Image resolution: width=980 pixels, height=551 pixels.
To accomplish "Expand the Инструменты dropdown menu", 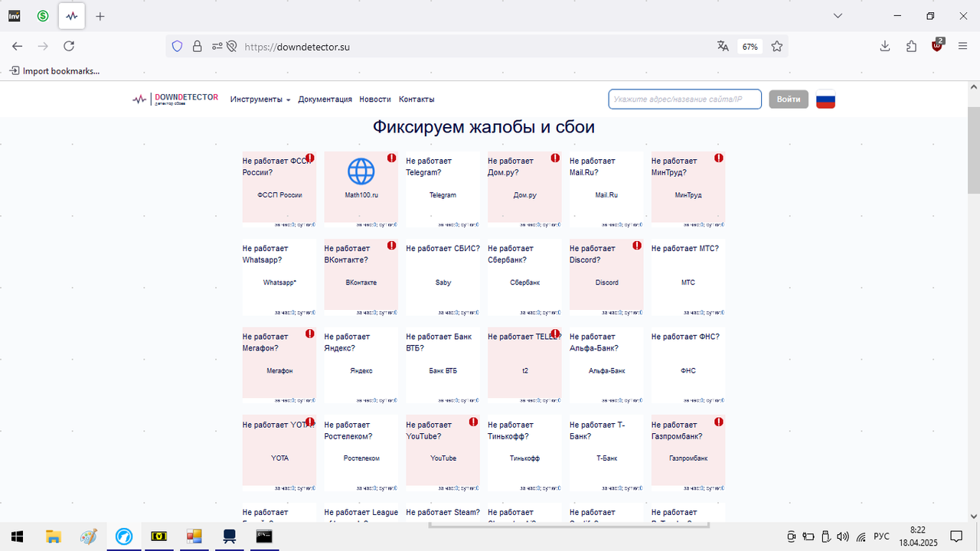I will 260,99.
